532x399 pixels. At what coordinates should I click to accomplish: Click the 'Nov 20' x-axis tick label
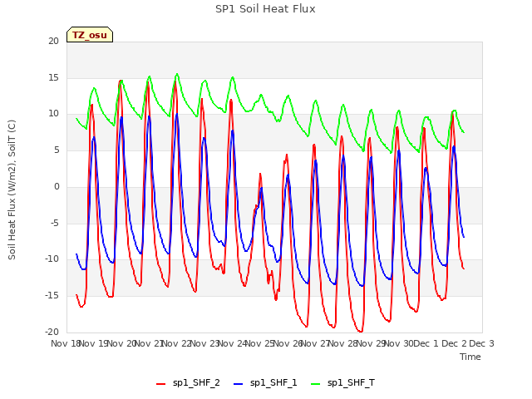121,343
